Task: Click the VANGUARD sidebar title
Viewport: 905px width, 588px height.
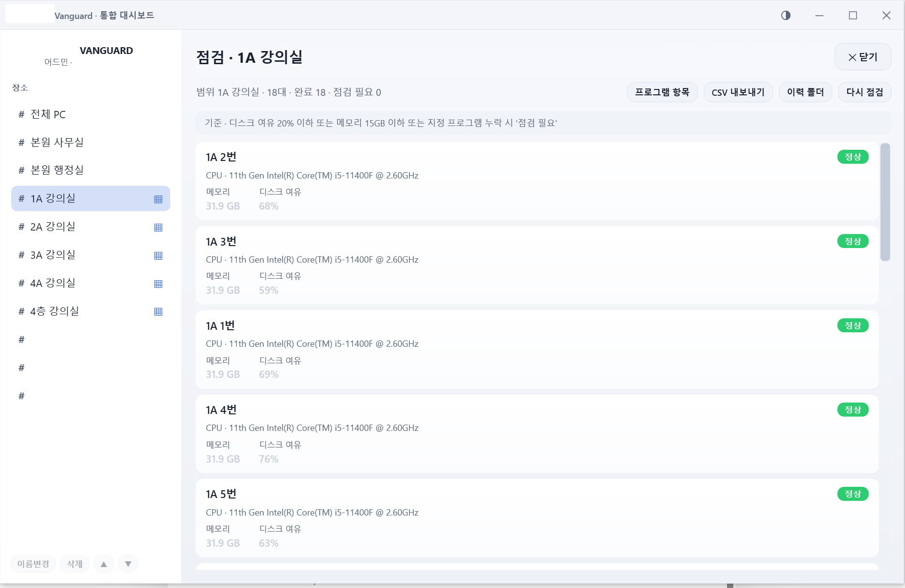Action: (x=106, y=51)
